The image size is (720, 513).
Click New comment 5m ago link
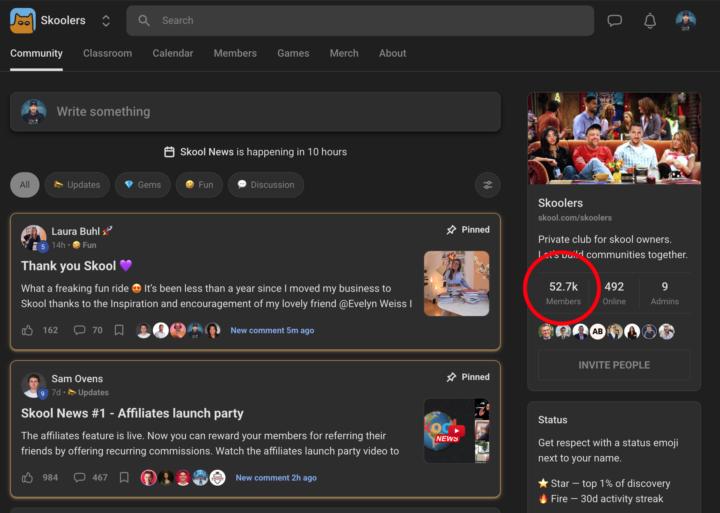tap(272, 330)
